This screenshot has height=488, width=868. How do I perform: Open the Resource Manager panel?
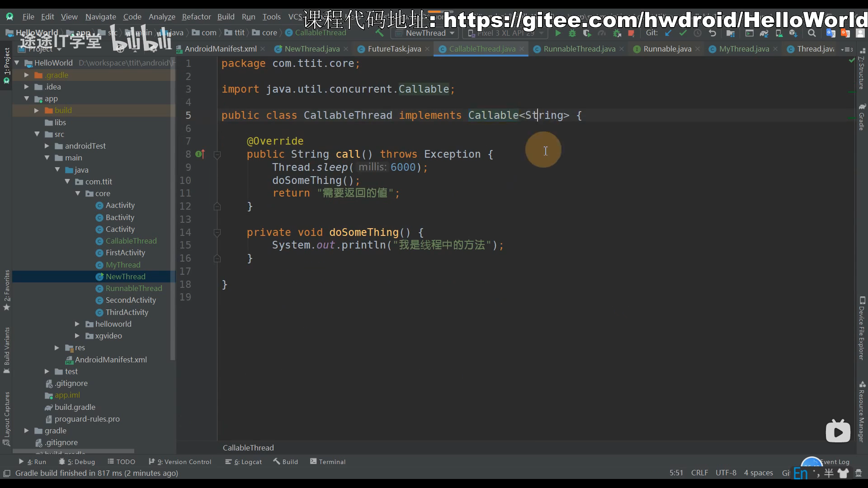coord(862,412)
